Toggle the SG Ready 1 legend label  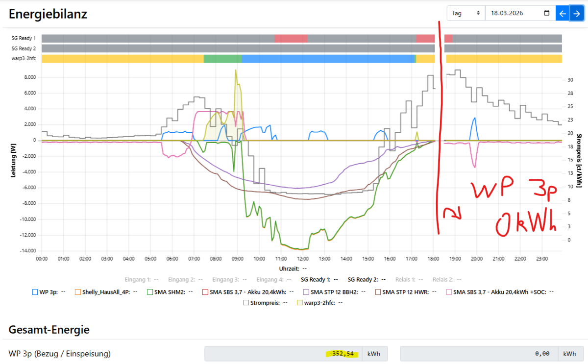pos(313,279)
